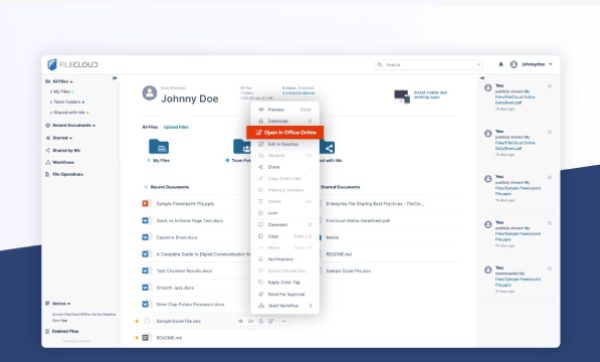Screen dimensions: 600x362
Task: Check the Sample Excel File checkbox
Action: (x=147, y=321)
